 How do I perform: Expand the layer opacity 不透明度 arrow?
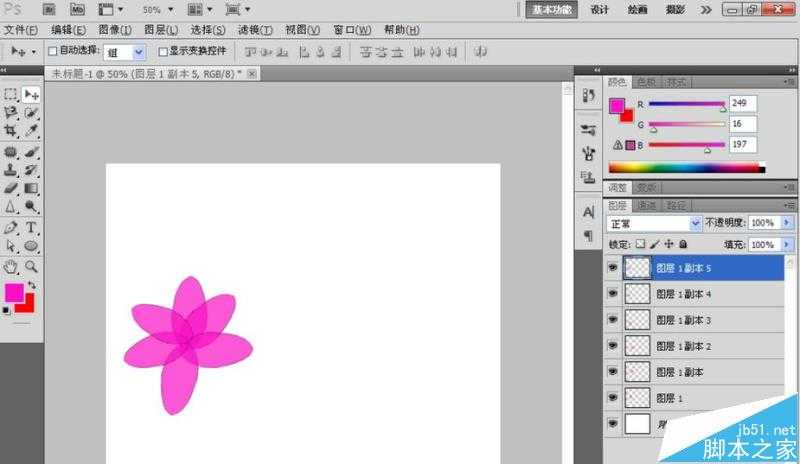(x=788, y=223)
